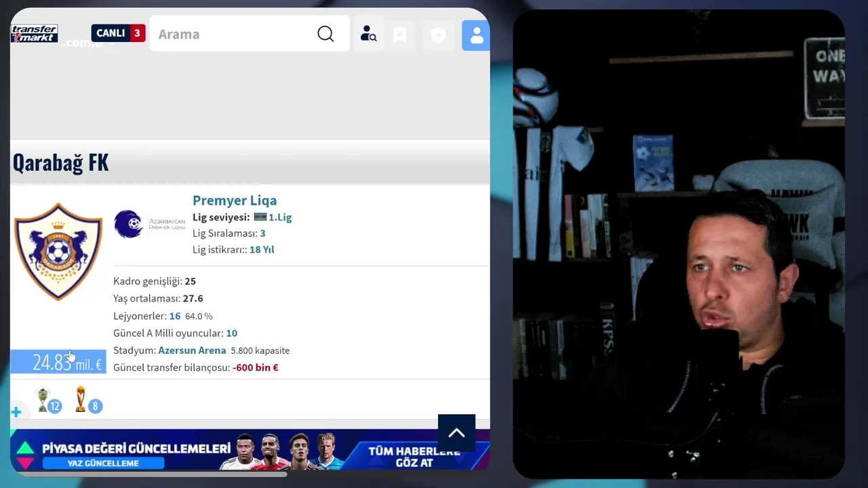Click the Yaz Güncelleme label
Screen dimensions: 868x488
pos(103,463)
